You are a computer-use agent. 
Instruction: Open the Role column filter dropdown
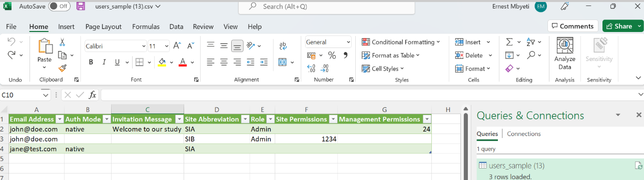[x=270, y=119]
